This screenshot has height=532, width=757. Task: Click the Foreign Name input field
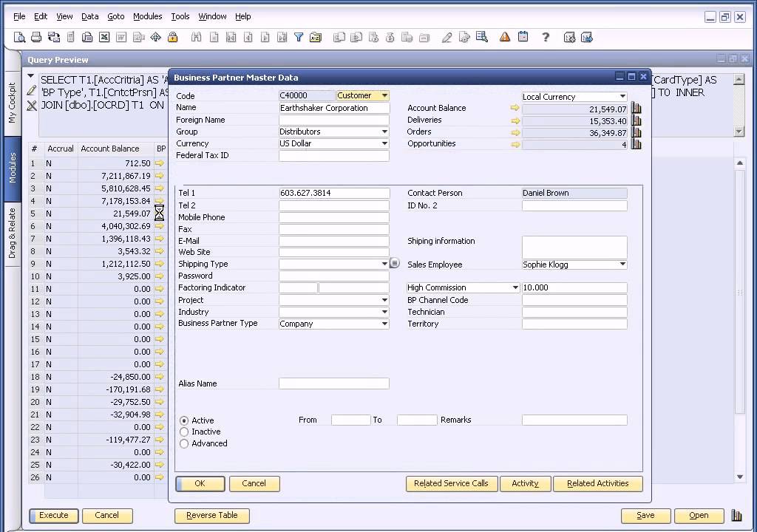[333, 120]
